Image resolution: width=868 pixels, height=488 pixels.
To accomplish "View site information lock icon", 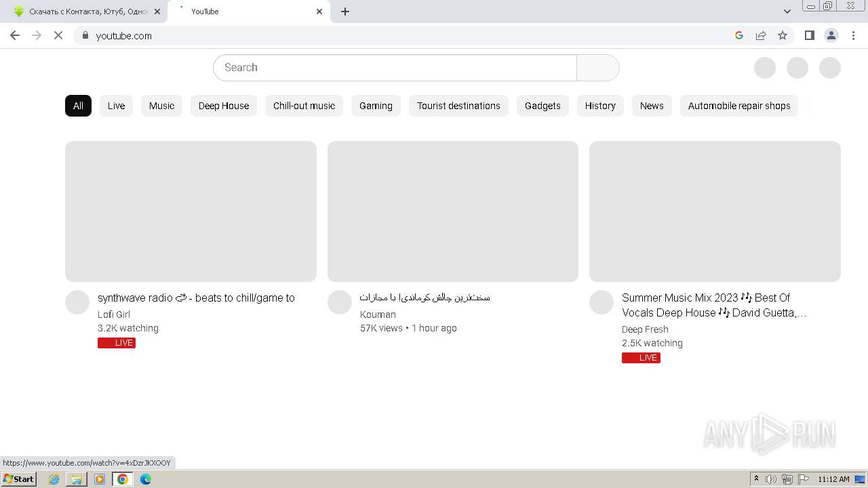I will point(85,35).
